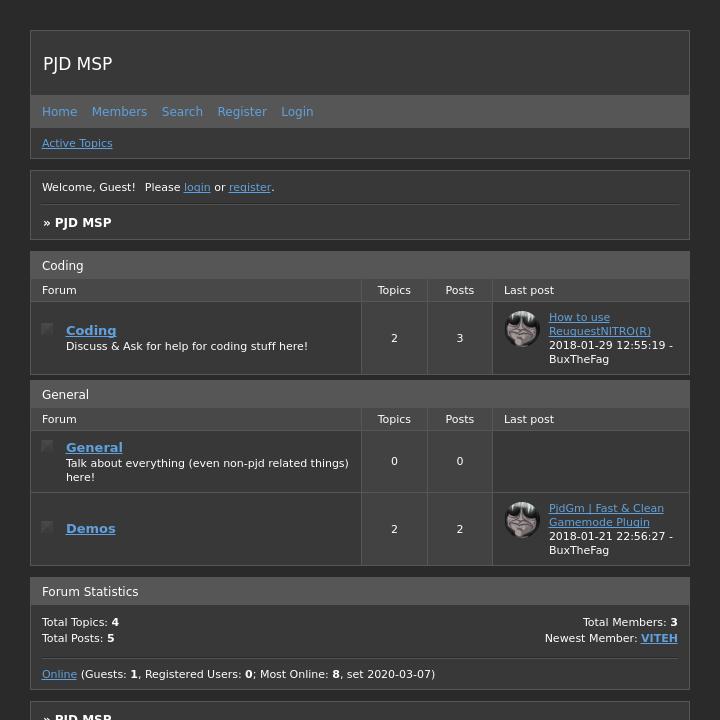Open the Demos forum
Viewport: 720px width, 720px height.
point(90,528)
